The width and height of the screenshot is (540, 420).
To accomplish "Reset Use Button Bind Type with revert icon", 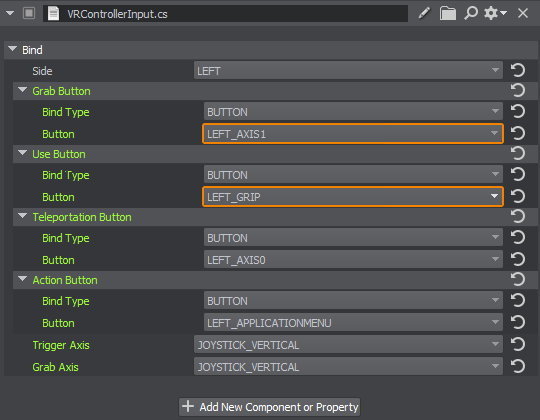I will [518, 174].
